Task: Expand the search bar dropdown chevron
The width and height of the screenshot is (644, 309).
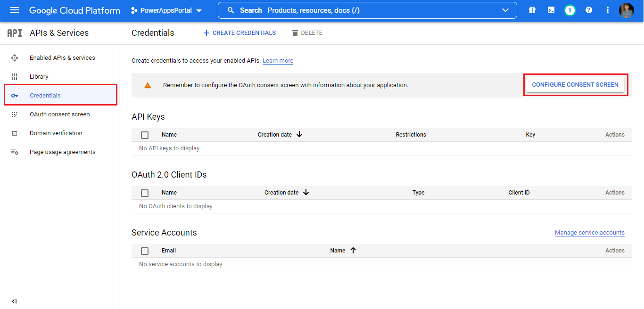Action: 505,10
